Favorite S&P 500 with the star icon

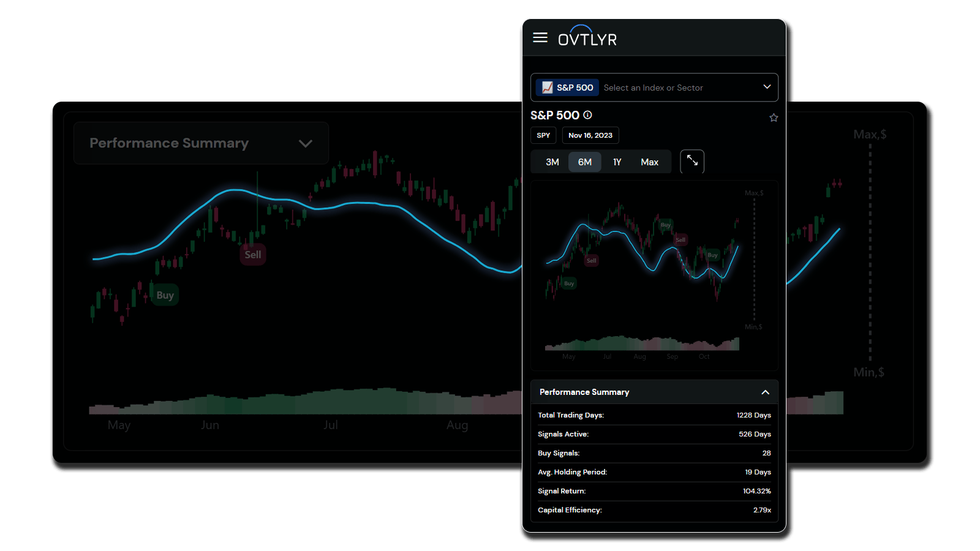click(x=774, y=118)
